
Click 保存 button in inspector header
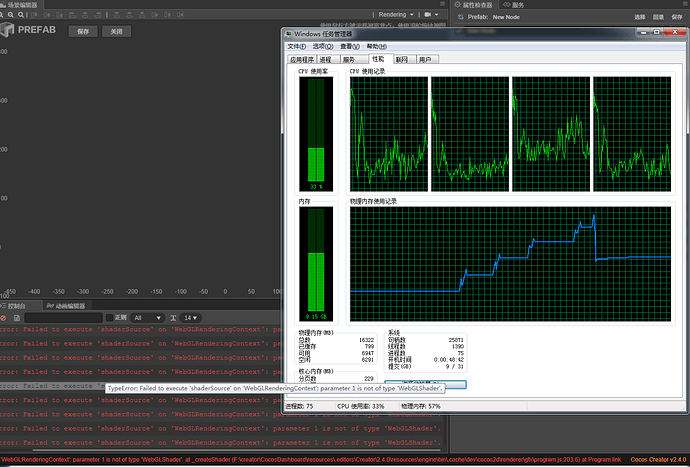coord(677,17)
